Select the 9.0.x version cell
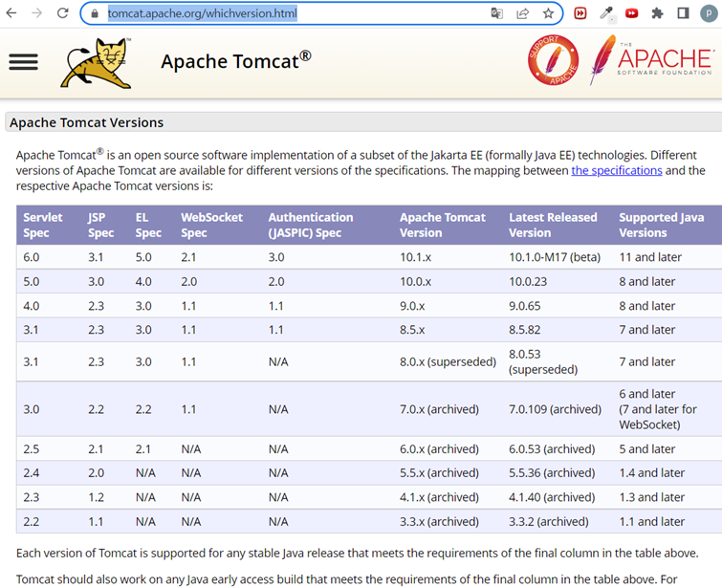Screen dimensions: 722x588 pyautogui.click(x=412, y=306)
